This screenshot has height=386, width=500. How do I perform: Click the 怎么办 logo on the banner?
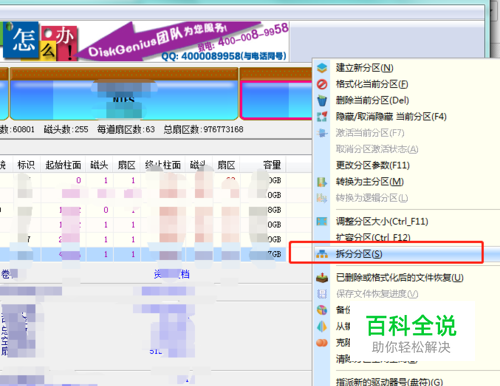(40, 42)
